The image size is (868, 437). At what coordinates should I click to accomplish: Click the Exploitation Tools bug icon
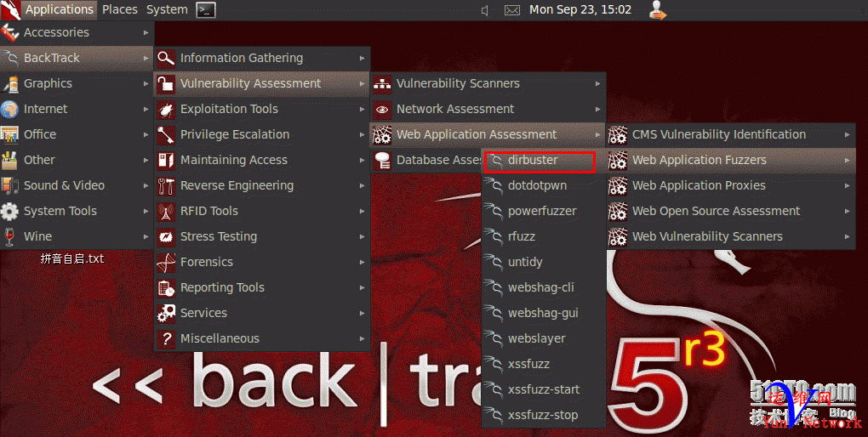pos(166,109)
